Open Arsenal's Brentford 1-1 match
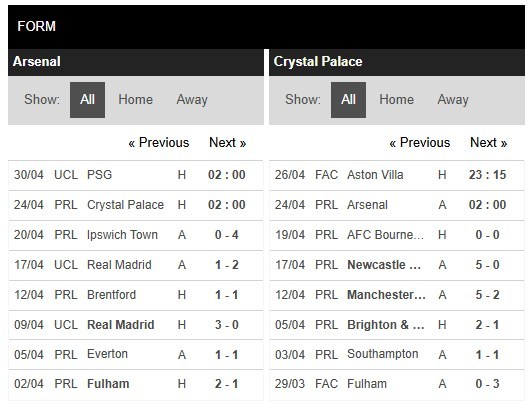The width and height of the screenshot is (529, 412). pyautogui.click(x=136, y=295)
